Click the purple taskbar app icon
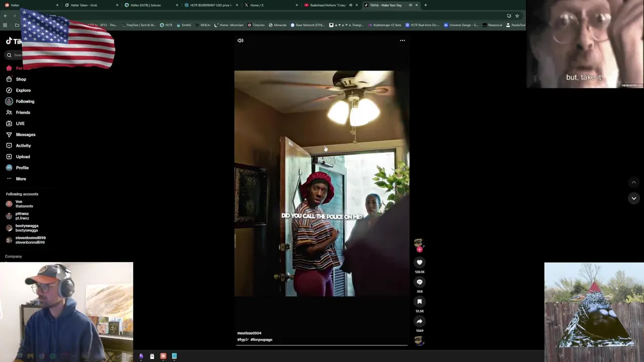 click(x=141, y=356)
